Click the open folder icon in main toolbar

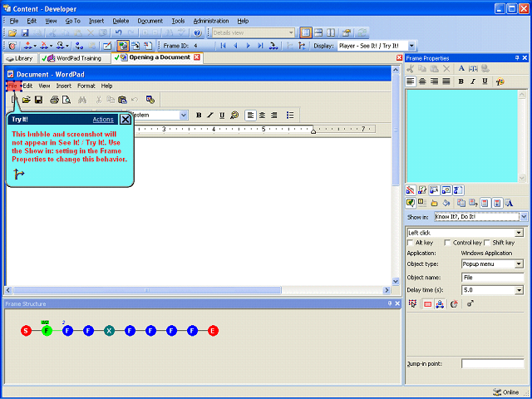click(x=12, y=33)
